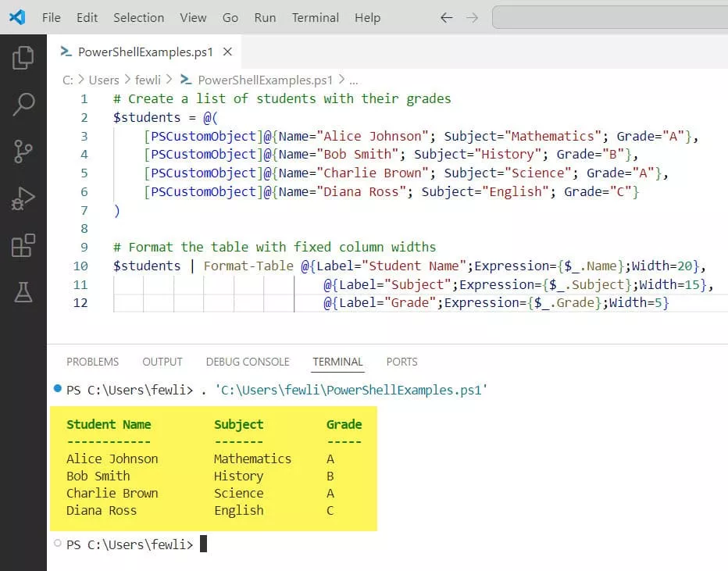This screenshot has width=728, height=571.
Task: Open the Run and Debug view
Action: pyautogui.click(x=23, y=198)
